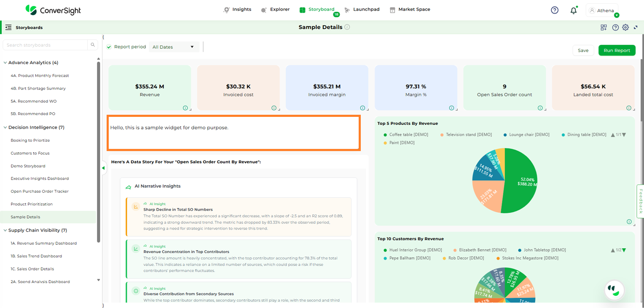
Task: Open the All Dates dropdown
Action: [x=174, y=47]
